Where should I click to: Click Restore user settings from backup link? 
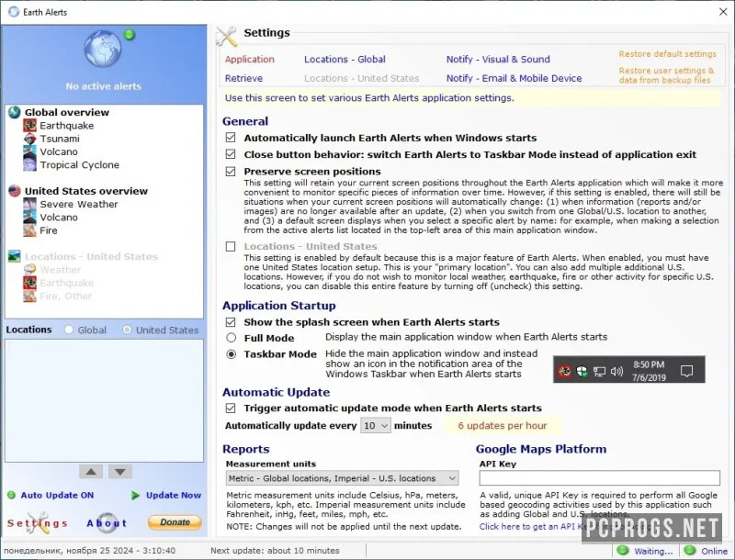tap(666, 75)
